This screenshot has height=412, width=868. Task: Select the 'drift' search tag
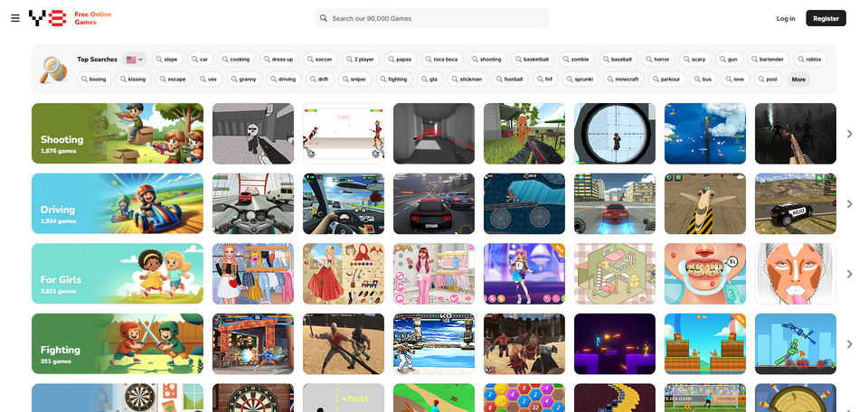(320, 80)
